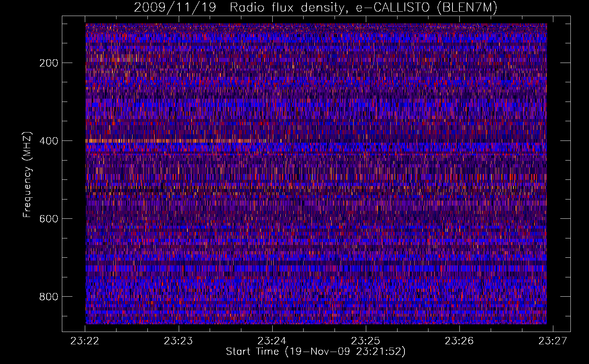
Task: Click the 200 frequency tick label
Action: pos(49,63)
